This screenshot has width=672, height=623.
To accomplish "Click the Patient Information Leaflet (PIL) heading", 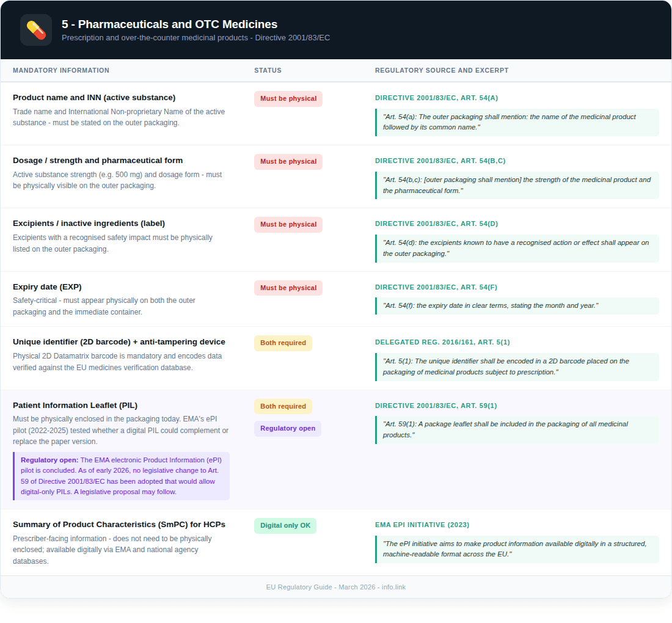I will click(x=75, y=405).
